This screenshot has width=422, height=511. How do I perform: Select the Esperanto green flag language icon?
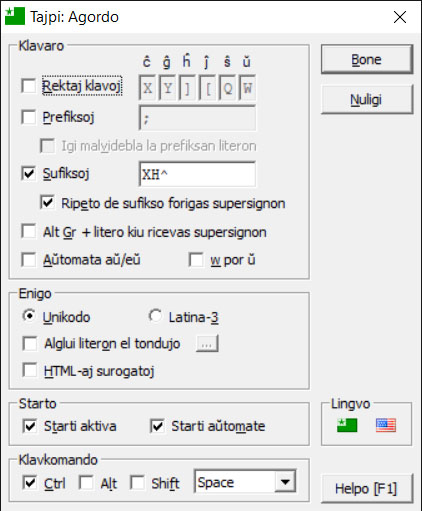pos(347,425)
